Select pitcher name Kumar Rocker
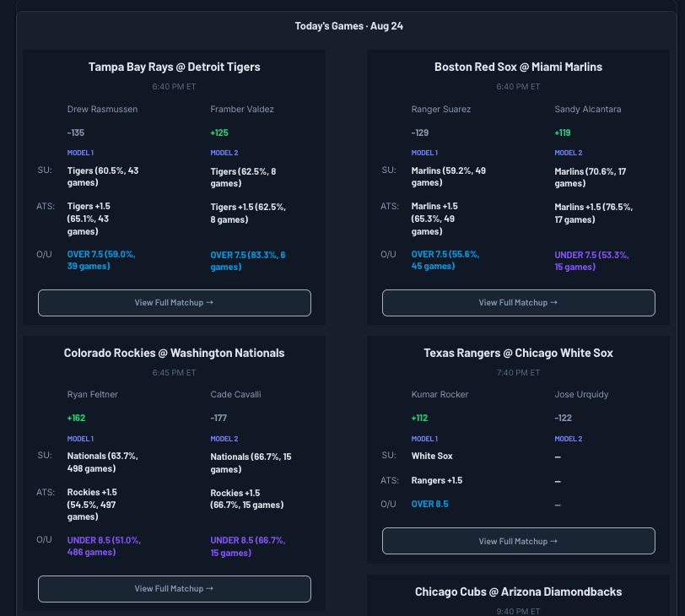The width and height of the screenshot is (685, 616). pyautogui.click(x=440, y=395)
